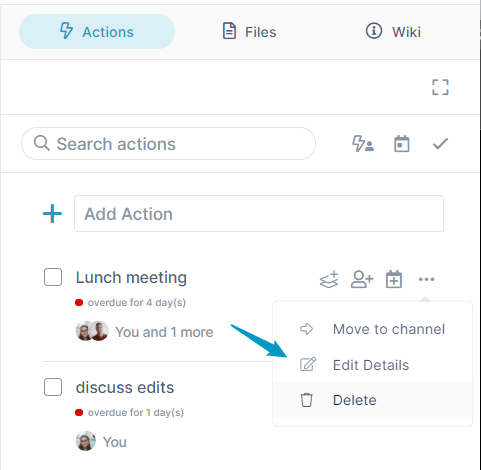
Task: Check off discuss edits action
Action: tap(53, 387)
